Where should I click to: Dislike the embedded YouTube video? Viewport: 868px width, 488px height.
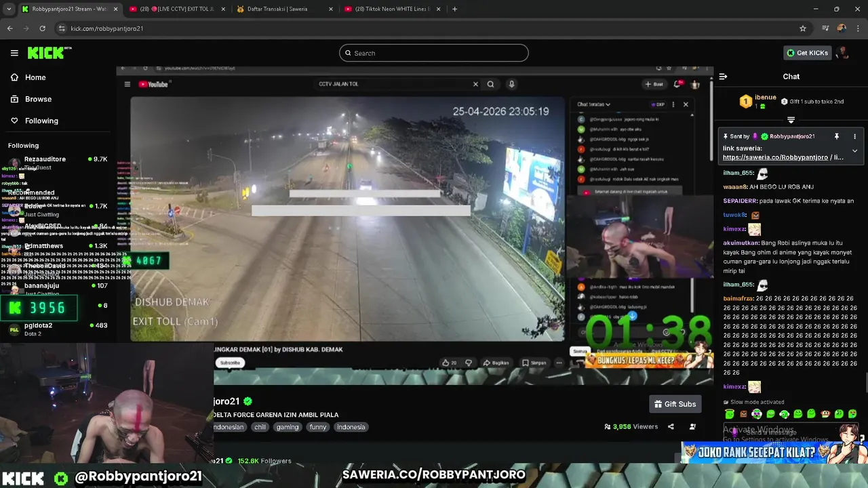coord(469,363)
